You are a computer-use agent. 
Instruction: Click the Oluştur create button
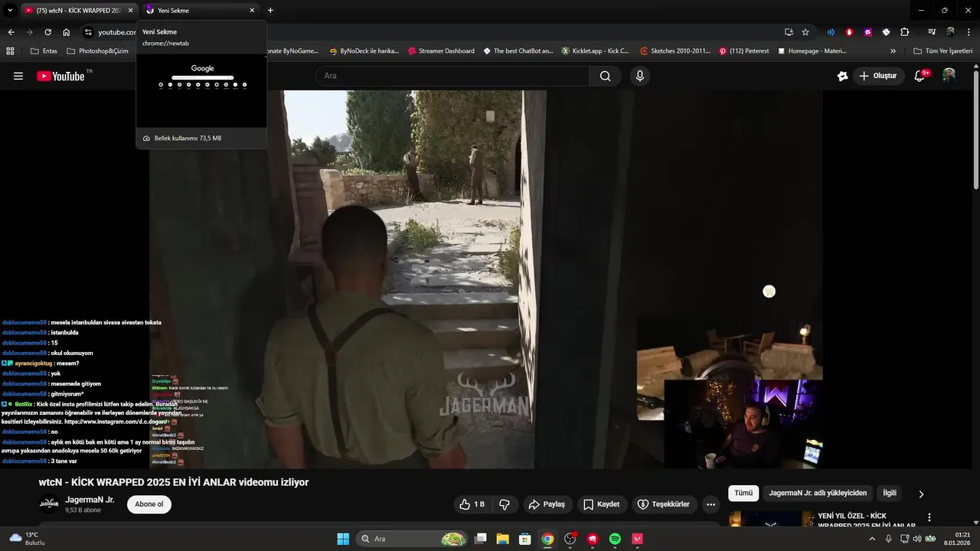pos(877,76)
